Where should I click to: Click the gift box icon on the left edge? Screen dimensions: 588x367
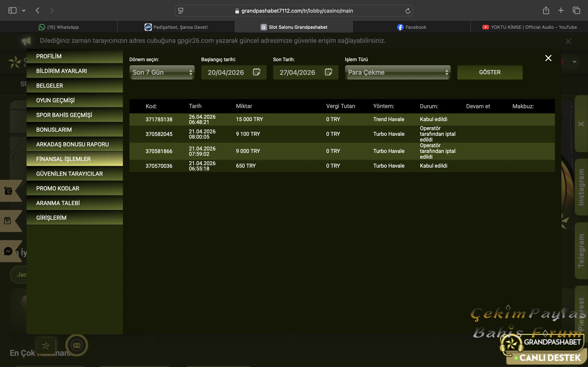click(x=8, y=220)
